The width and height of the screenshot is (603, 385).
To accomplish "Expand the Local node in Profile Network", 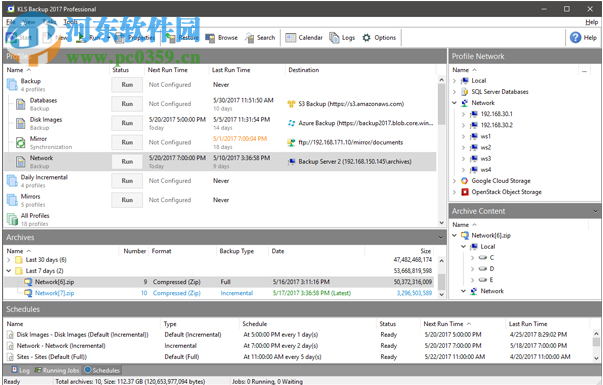I will 455,81.
